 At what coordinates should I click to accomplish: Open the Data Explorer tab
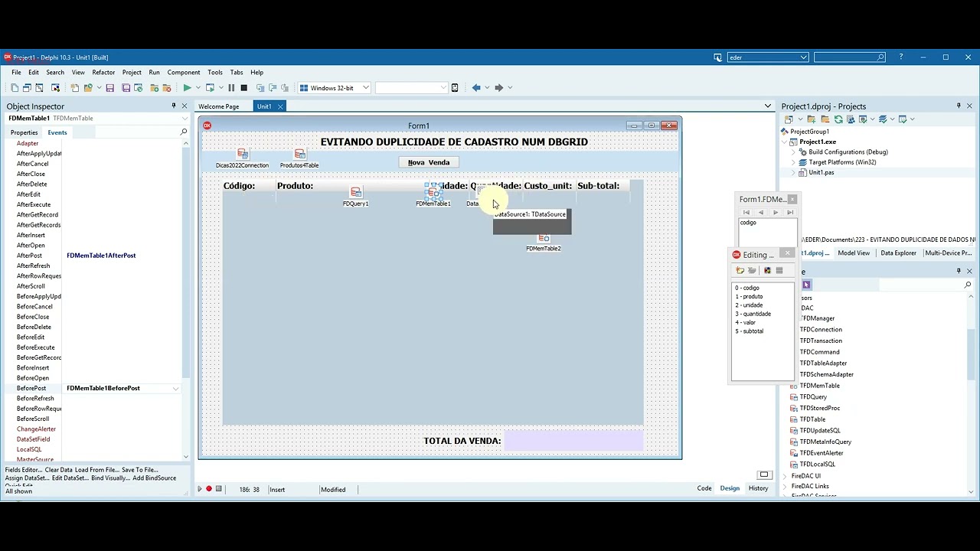tap(898, 253)
